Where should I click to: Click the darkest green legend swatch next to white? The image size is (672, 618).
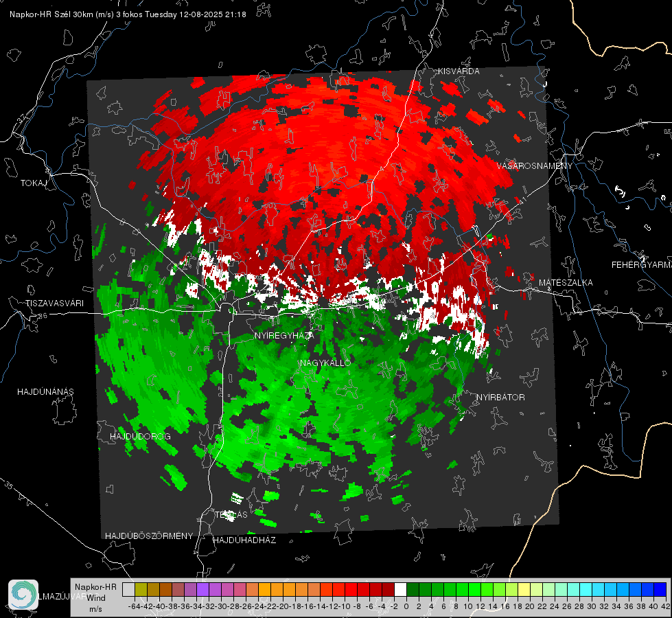413,589
